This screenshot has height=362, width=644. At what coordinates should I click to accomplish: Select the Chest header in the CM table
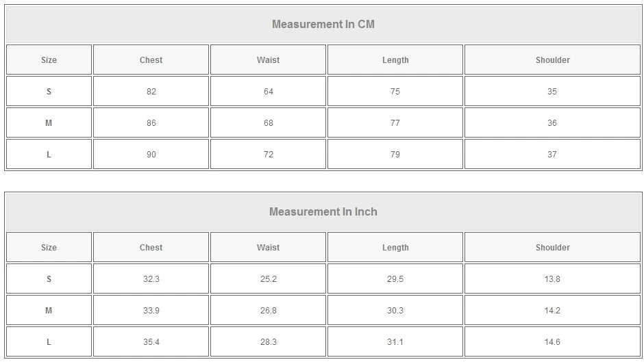[x=151, y=60]
